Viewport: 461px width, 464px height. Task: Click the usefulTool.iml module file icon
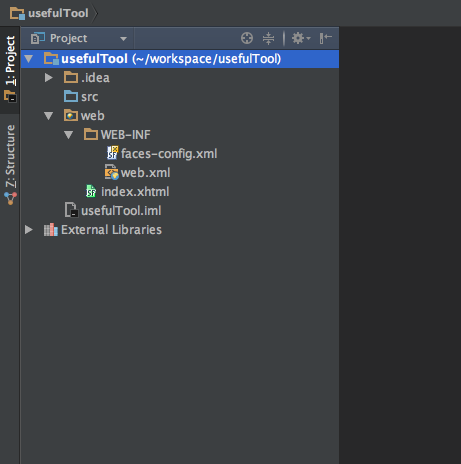click(x=71, y=210)
